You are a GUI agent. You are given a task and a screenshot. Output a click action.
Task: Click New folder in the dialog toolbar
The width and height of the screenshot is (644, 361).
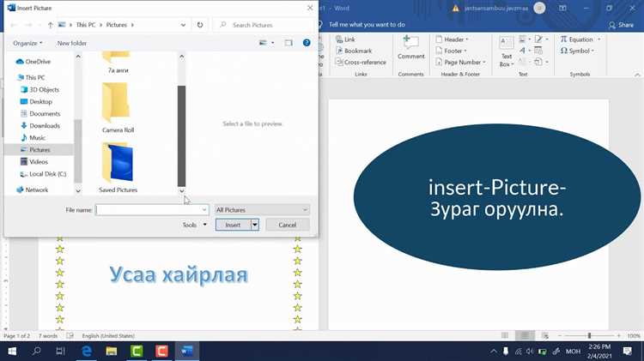72,43
